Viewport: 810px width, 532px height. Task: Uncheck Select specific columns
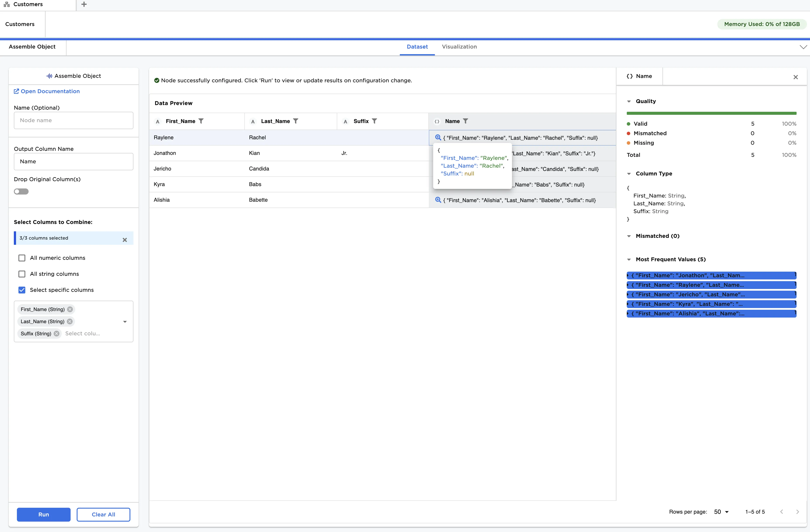[x=22, y=290]
